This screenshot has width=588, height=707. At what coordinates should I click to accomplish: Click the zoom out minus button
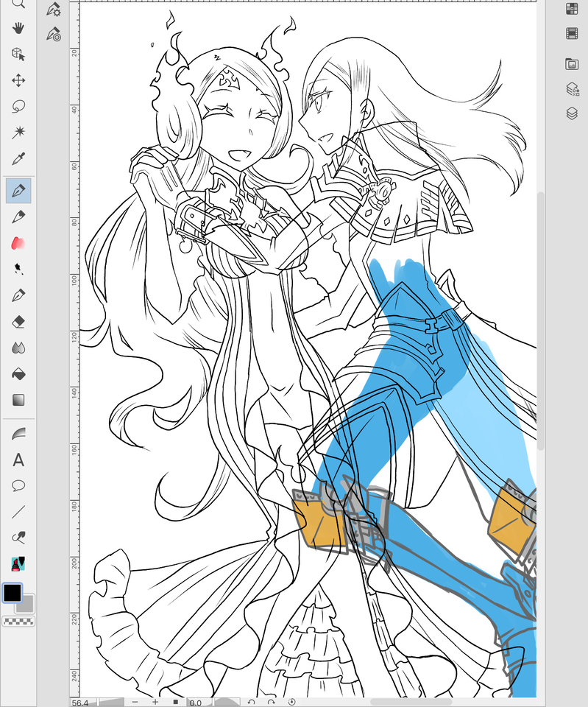pyautogui.click(x=135, y=702)
